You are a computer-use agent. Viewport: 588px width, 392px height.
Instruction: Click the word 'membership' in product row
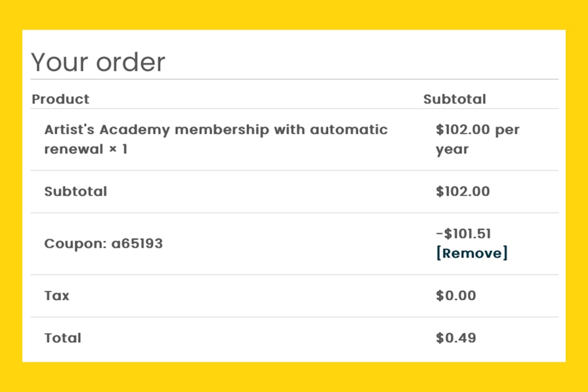click(222, 130)
